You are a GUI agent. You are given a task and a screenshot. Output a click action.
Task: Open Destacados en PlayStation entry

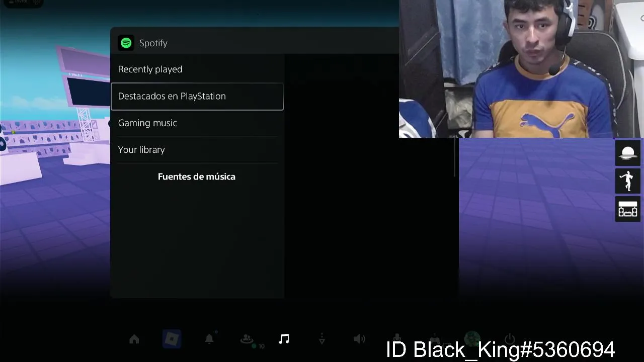[x=197, y=96]
